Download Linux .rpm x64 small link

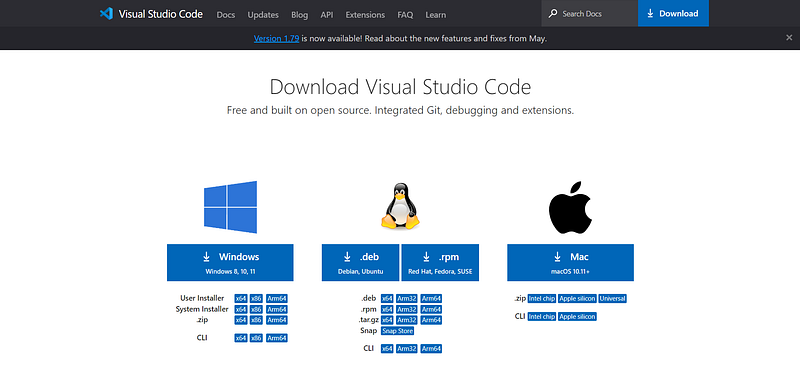point(387,309)
